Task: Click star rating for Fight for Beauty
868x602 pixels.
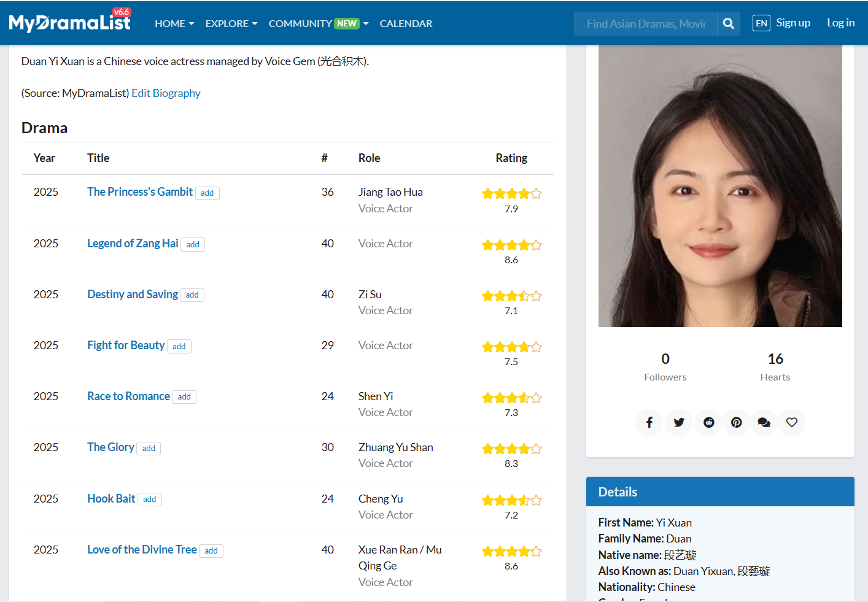Action: (511, 347)
